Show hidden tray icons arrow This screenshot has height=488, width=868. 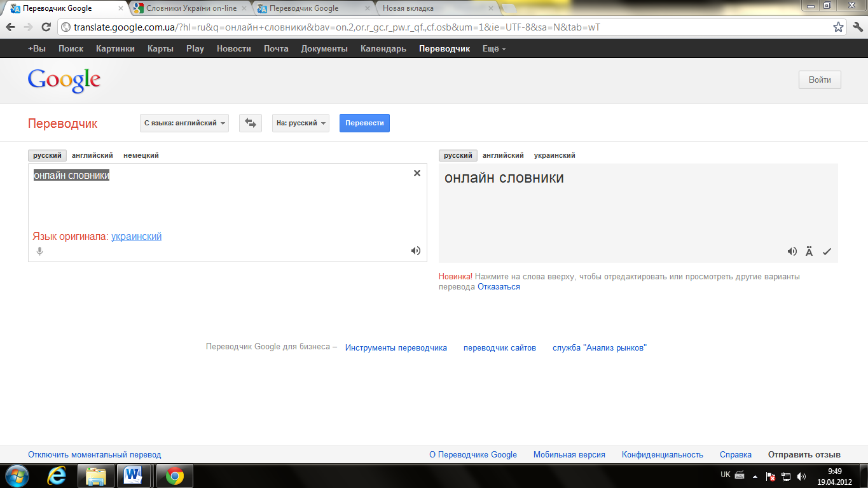pyautogui.click(x=755, y=476)
